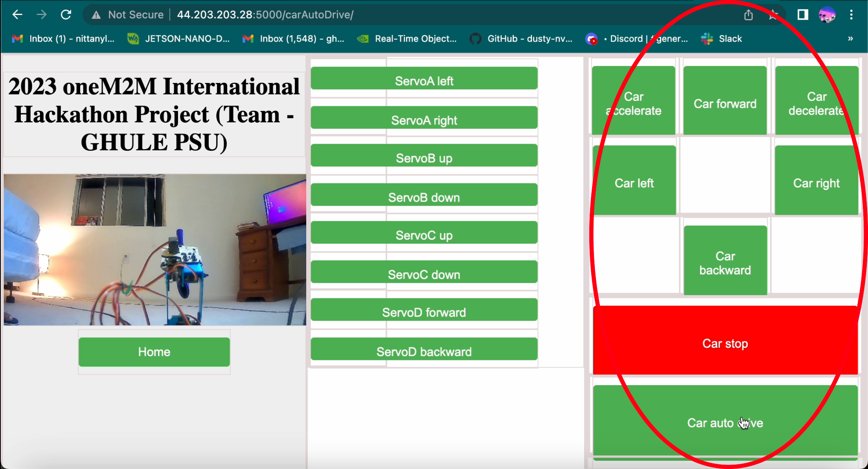
Task: Click the Not Secure warning icon
Action: 96,15
